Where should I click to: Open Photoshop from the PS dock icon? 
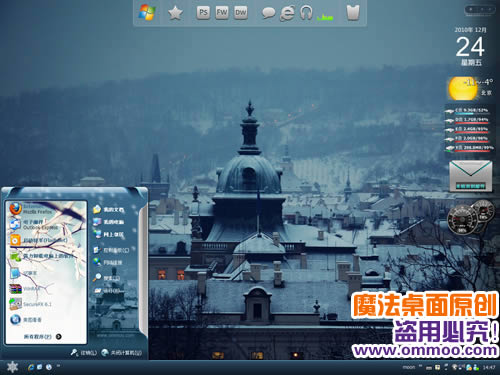203,13
